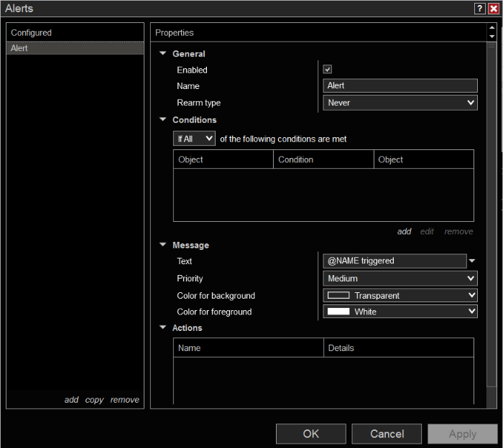Click Properties scroll up arrow
Viewport: 503px width, 448px height.
[492, 27]
